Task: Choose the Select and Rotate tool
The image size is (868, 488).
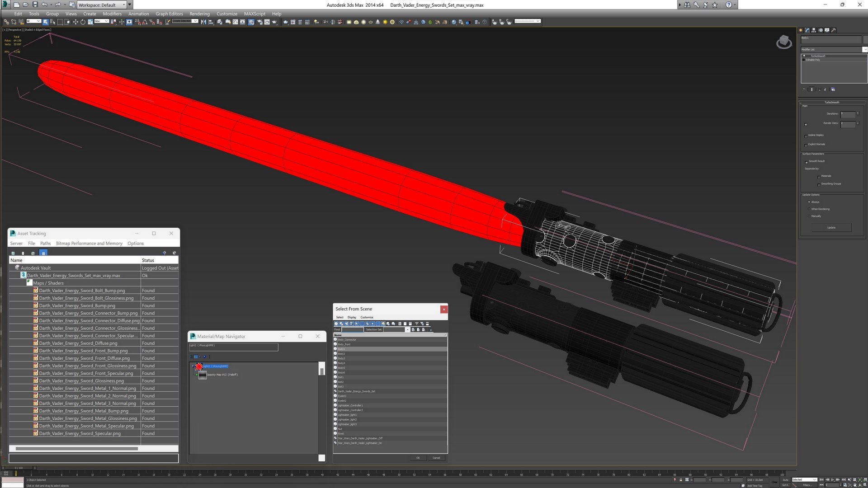Action: pos(83,22)
